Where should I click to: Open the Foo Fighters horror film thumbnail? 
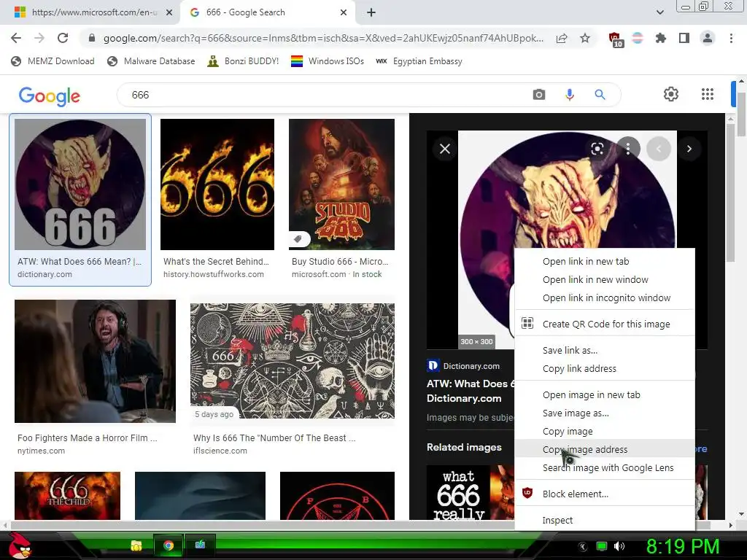click(96, 361)
